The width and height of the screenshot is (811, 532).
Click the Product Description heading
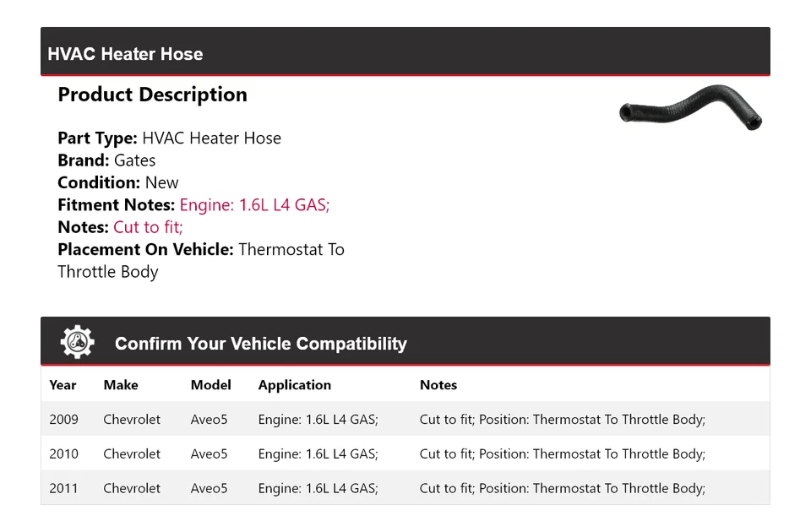pos(152,95)
